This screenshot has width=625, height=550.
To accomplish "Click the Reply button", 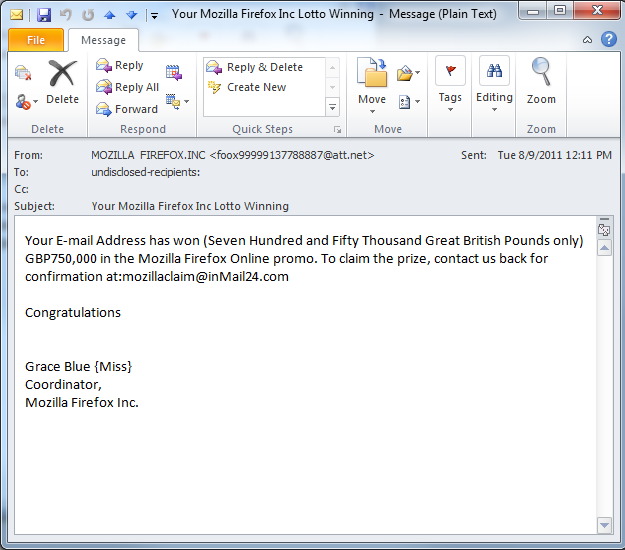I will tap(120, 65).
